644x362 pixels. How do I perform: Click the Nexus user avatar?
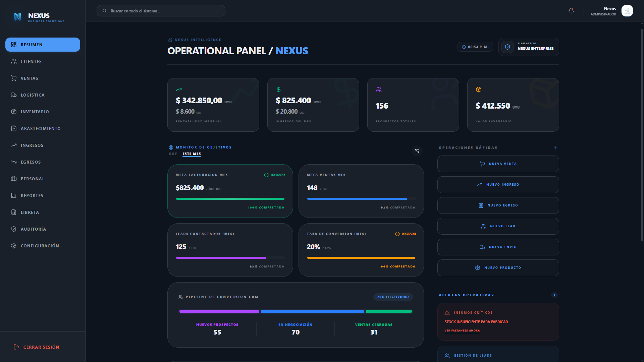point(627,11)
